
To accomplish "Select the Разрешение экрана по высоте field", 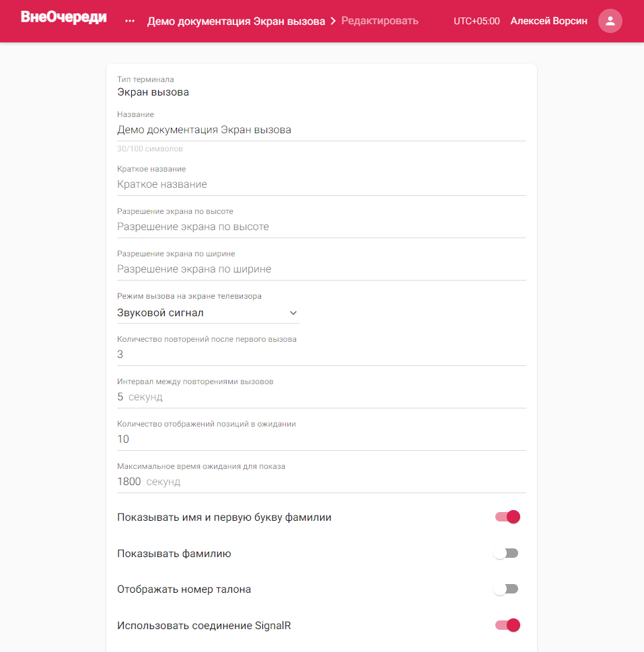I will point(322,227).
